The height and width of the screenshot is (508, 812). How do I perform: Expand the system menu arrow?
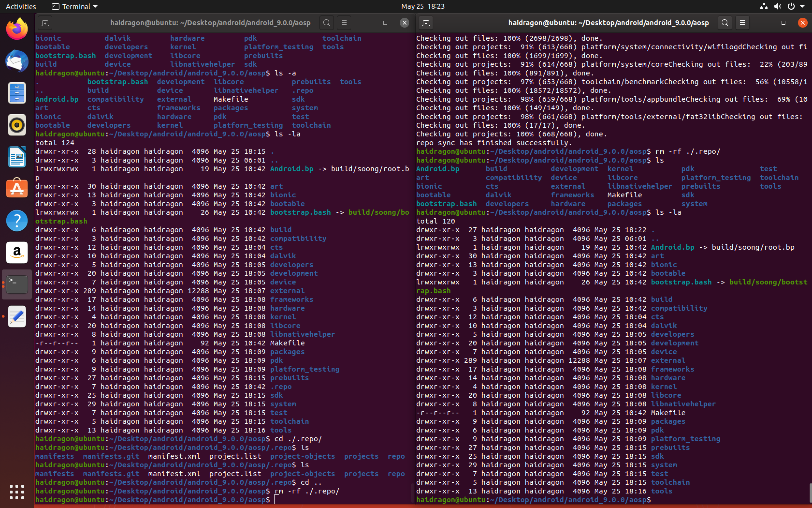(803, 6)
